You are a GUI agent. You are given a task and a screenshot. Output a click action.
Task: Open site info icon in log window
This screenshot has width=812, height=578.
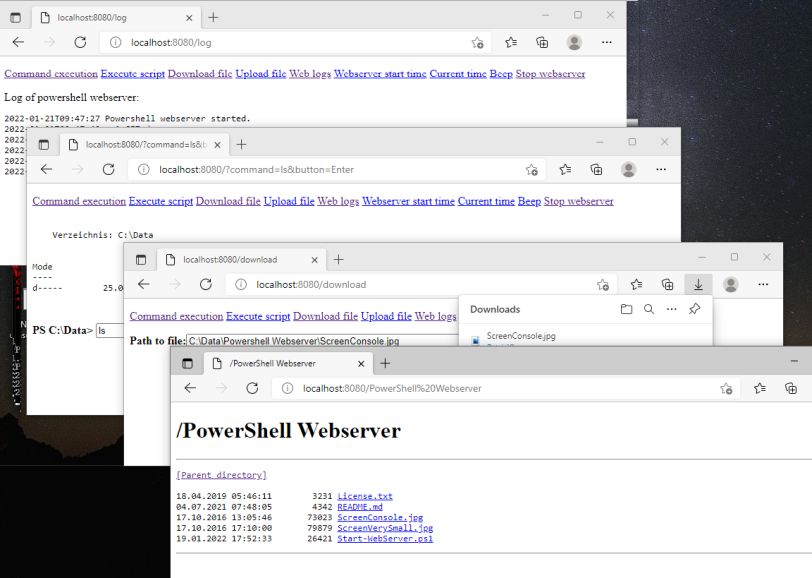115,42
